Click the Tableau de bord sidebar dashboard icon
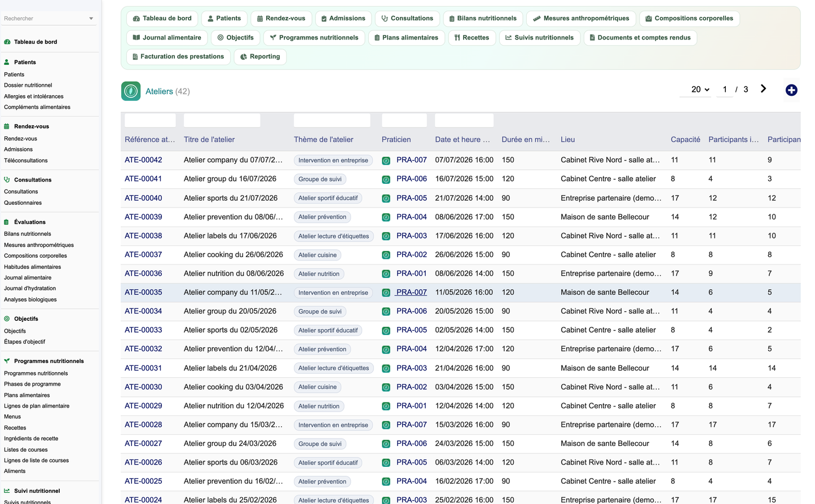 (7, 42)
